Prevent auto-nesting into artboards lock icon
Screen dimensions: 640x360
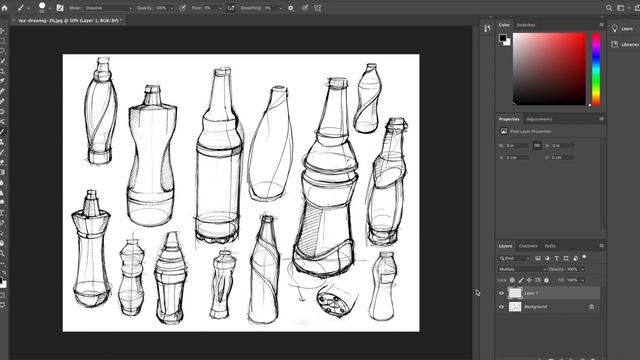click(538, 280)
